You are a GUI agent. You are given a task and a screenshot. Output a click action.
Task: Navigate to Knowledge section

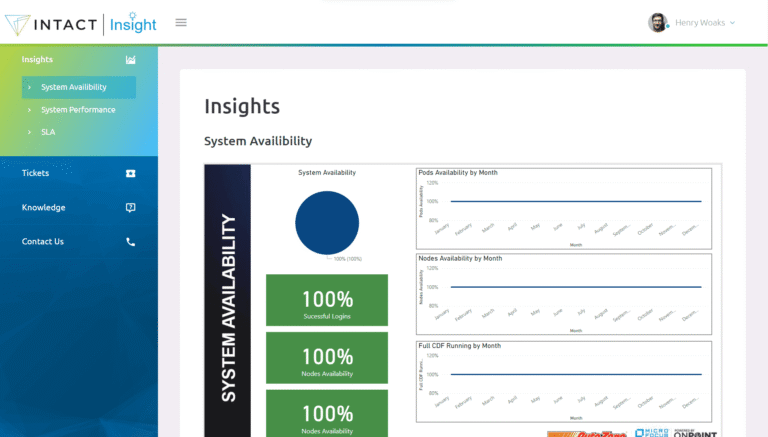pyautogui.click(x=44, y=208)
